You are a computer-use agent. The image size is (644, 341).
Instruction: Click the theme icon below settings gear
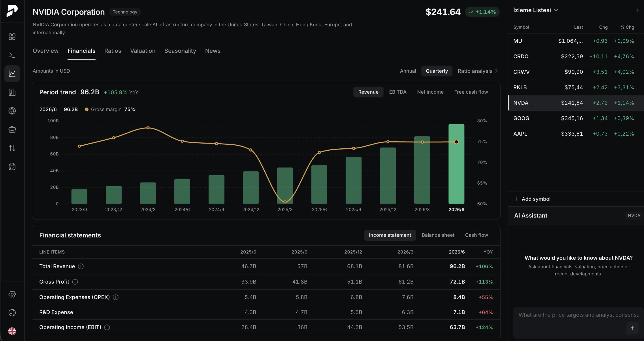pyautogui.click(x=12, y=313)
